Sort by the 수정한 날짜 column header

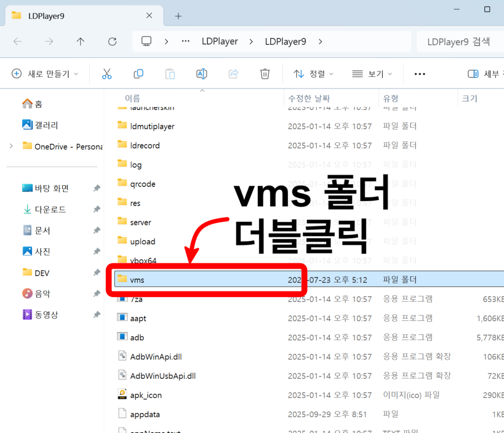coord(309,99)
